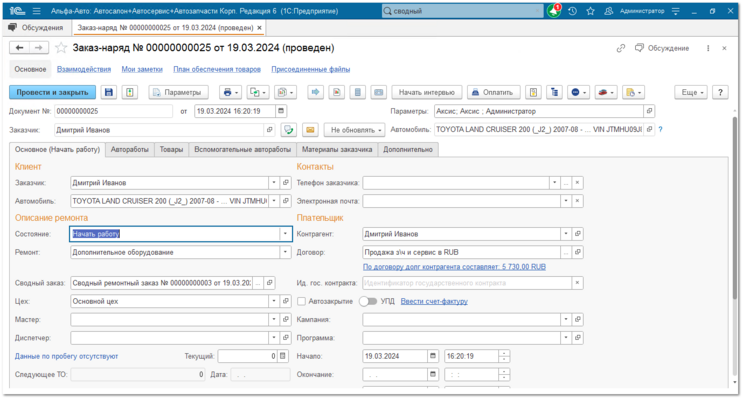The height and width of the screenshot is (399, 743).
Task: Open the Параметры button
Action: [178, 92]
